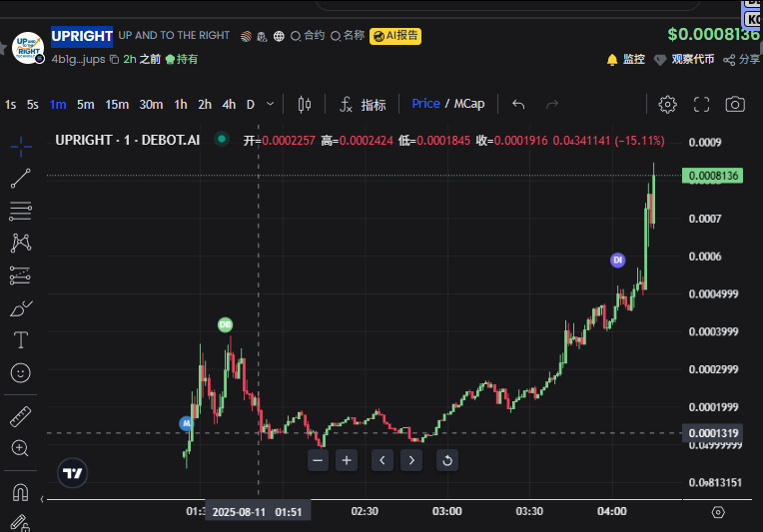This screenshot has width=763, height=532.
Task: Add to 观察代币 watchlist
Action: pos(684,59)
